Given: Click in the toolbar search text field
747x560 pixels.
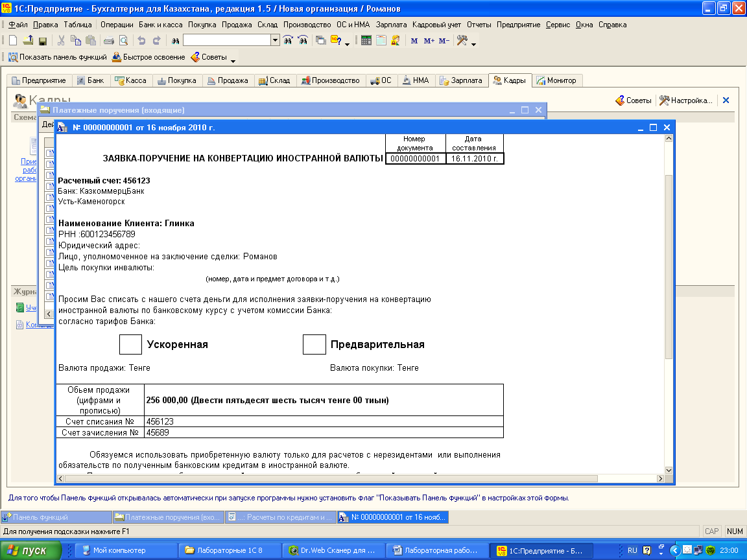Looking at the screenshot, I should point(227,40).
